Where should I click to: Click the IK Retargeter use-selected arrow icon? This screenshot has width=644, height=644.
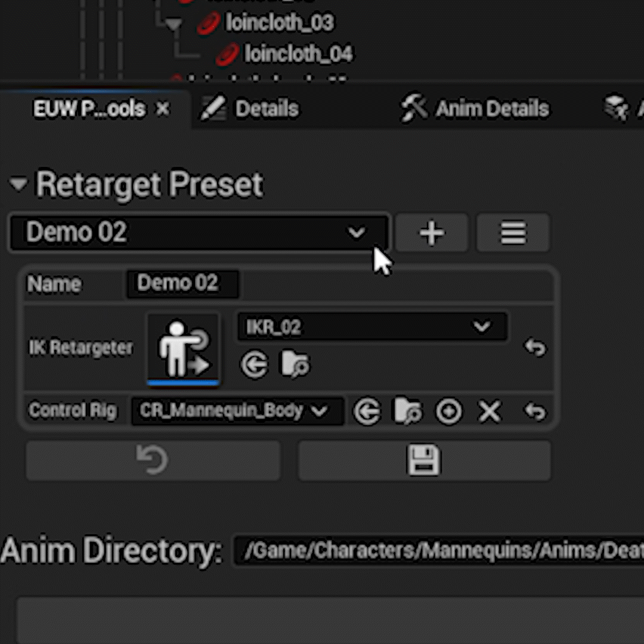(255, 365)
